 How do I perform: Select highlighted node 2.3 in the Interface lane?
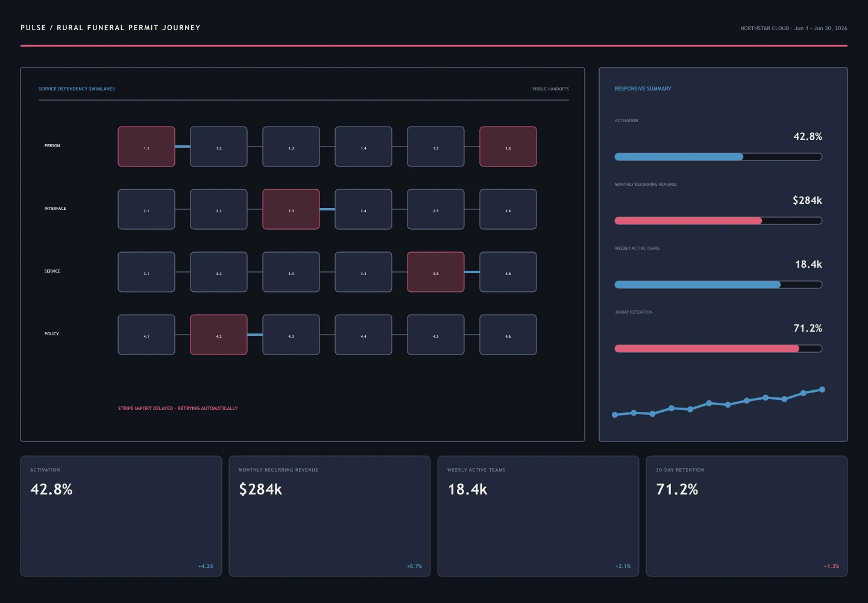tap(291, 209)
